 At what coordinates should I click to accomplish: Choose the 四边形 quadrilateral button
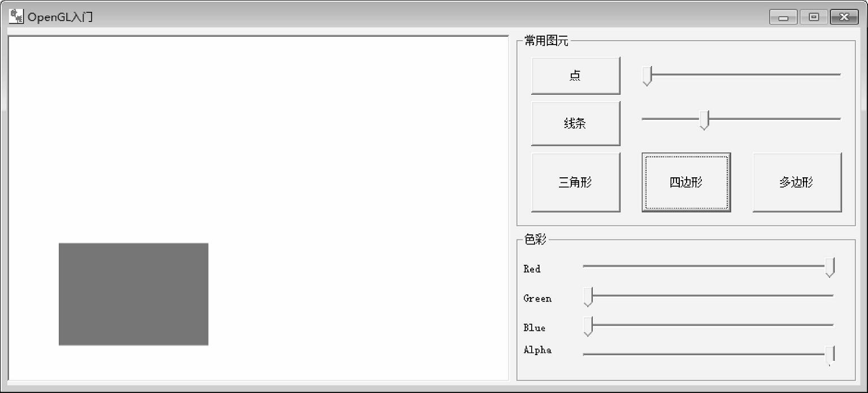point(686,182)
